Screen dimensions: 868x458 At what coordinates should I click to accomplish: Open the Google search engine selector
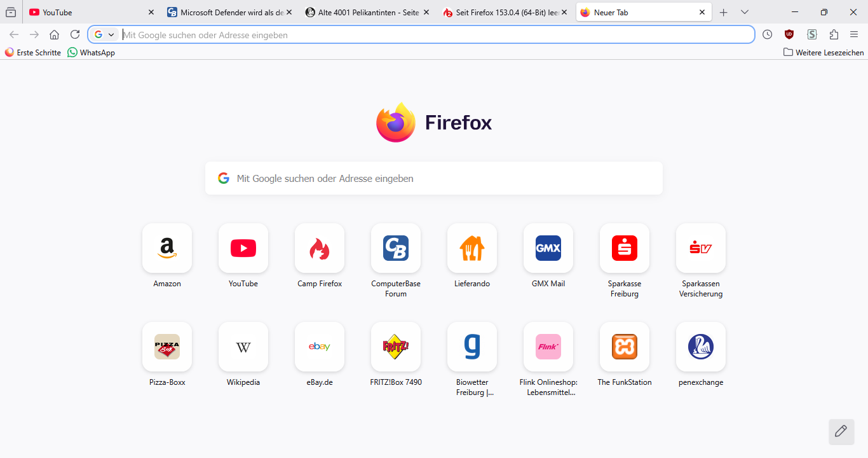pyautogui.click(x=104, y=34)
